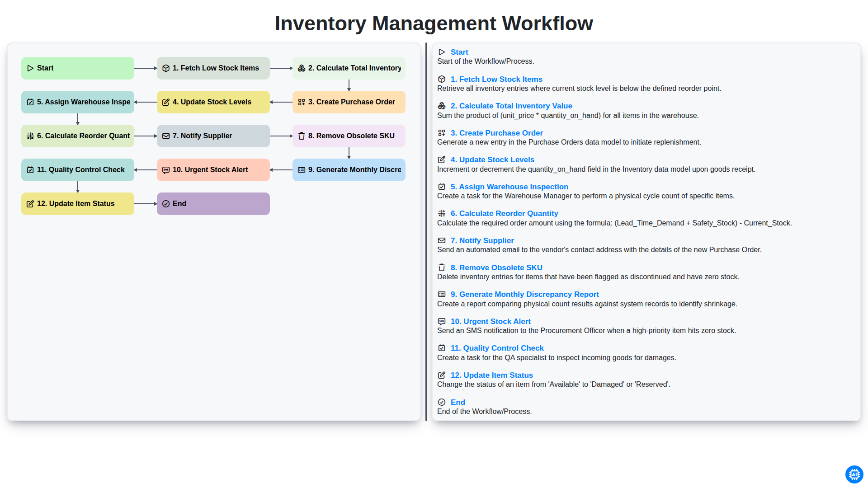Select the Notify Supplier node label
Viewport: 868px width, 488px height.
202,136
